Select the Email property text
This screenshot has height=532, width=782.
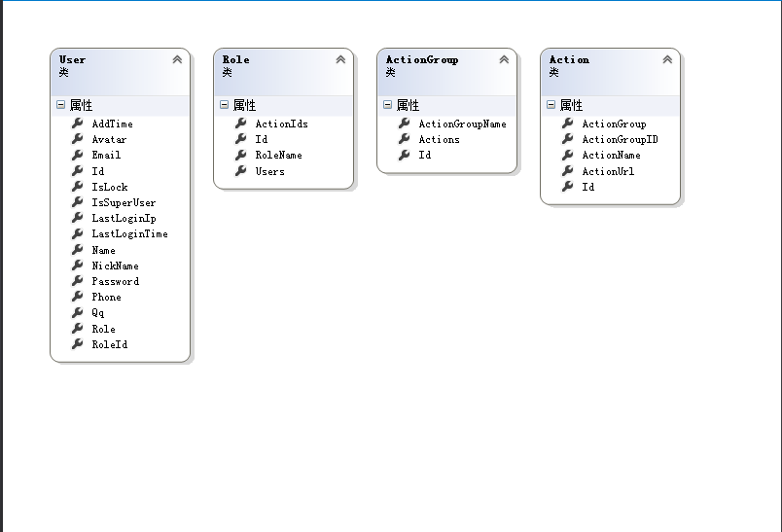[106, 155]
